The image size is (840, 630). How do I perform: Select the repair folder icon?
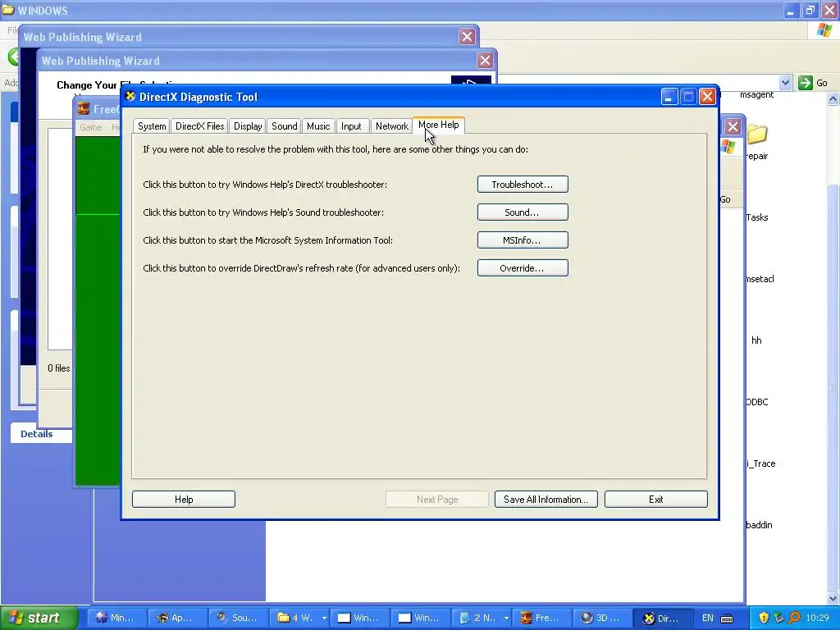click(x=757, y=134)
